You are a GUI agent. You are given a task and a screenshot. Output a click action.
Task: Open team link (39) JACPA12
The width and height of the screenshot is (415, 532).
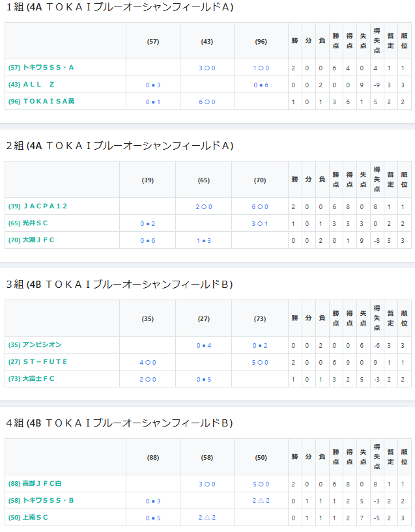point(38,206)
